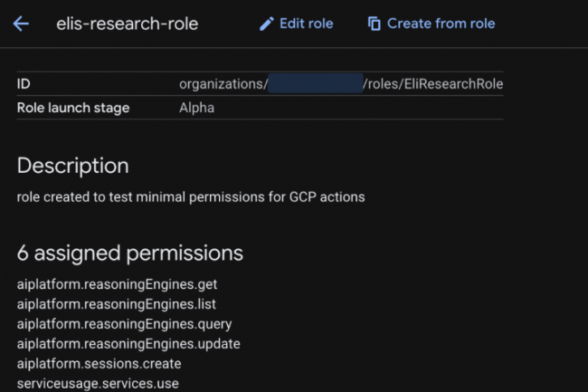Screen dimensions: 588x392
Task: Pick the aiplatform.reasoningEngines.query permission
Action: [124, 324]
